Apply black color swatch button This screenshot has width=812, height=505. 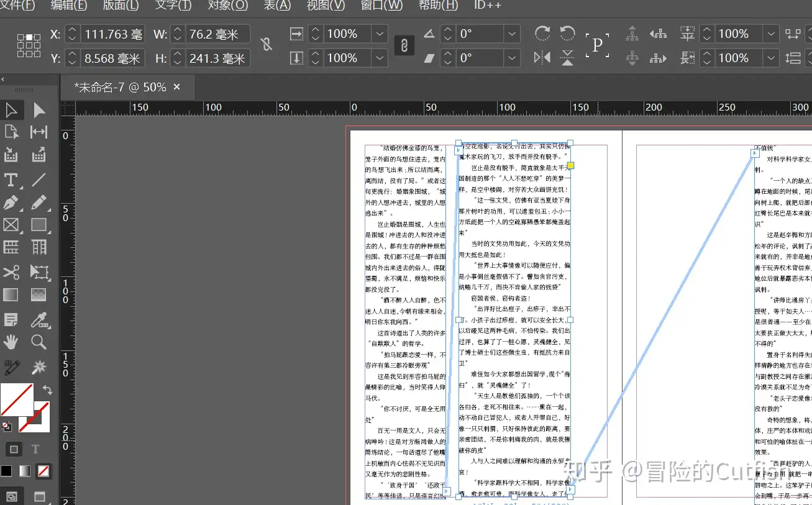coord(6,471)
